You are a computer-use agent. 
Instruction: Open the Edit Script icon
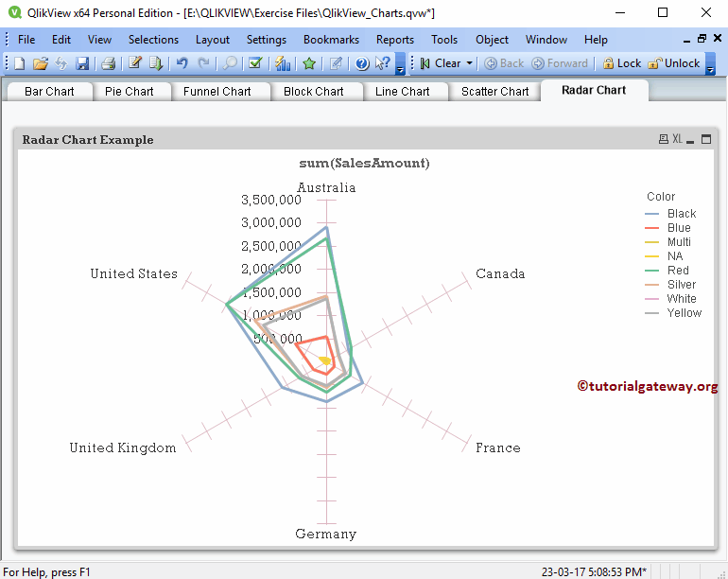point(134,63)
